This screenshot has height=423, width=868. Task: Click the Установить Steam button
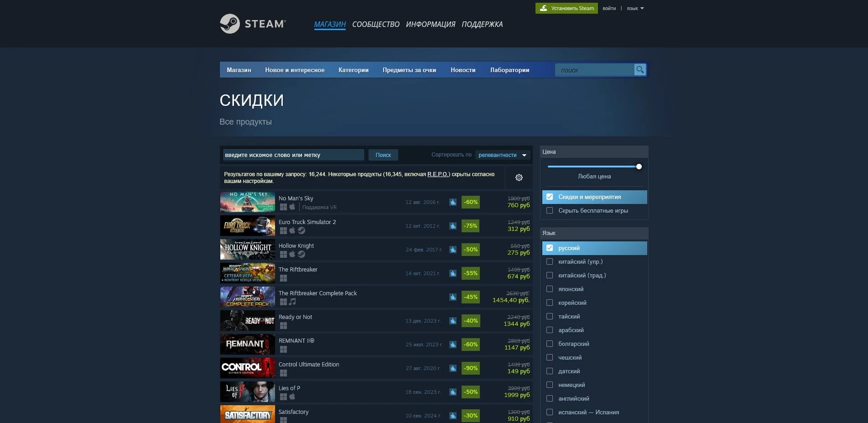(567, 8)
